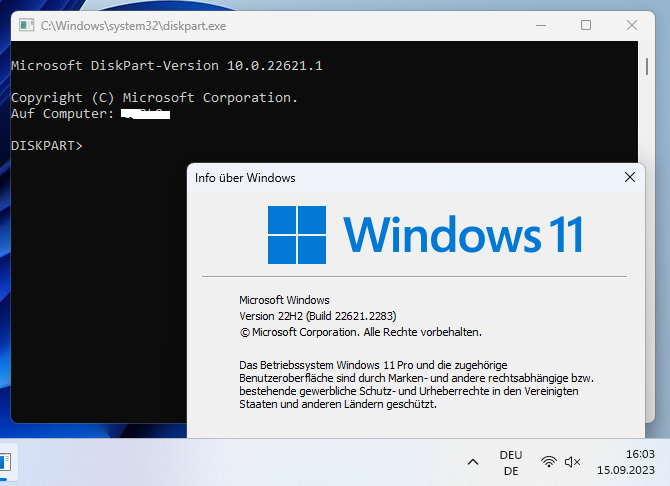Click the muted speaker volume icon

(573, 462)
